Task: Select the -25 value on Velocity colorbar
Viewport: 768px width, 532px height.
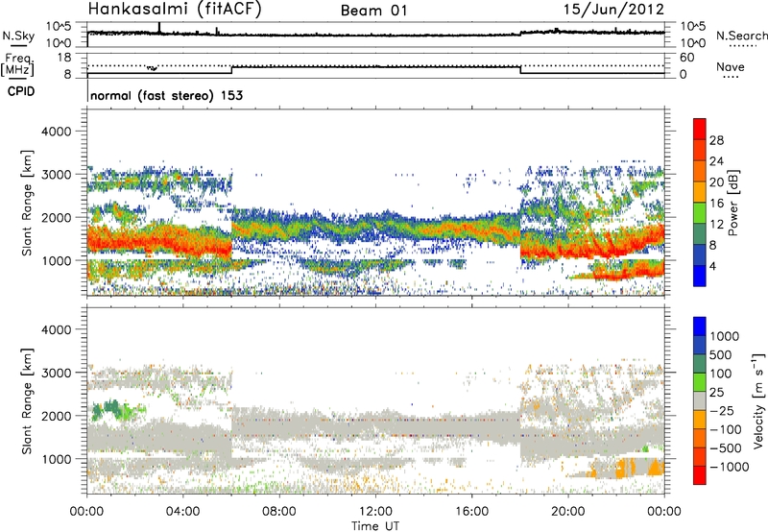Action: click(x=721, y=411)
